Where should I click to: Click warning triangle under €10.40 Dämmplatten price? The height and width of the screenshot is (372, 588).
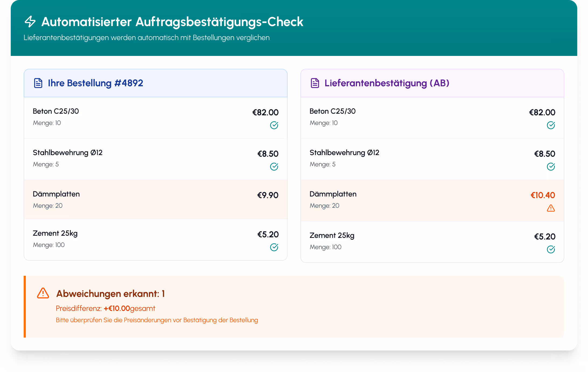pyautogui.click(x=551, y=208)
